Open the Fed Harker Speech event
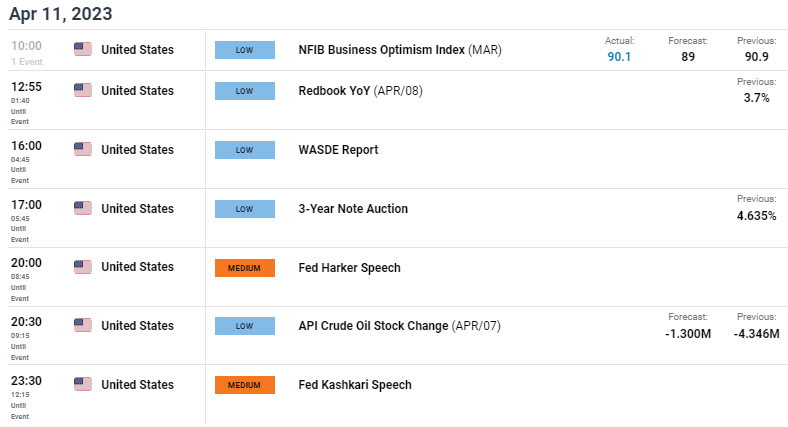This screenshot has width=788, height=427. point(349,268)
